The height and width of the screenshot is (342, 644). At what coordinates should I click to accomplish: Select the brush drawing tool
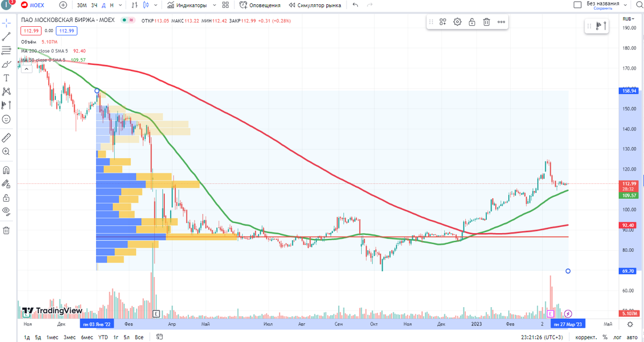point(6,64)
